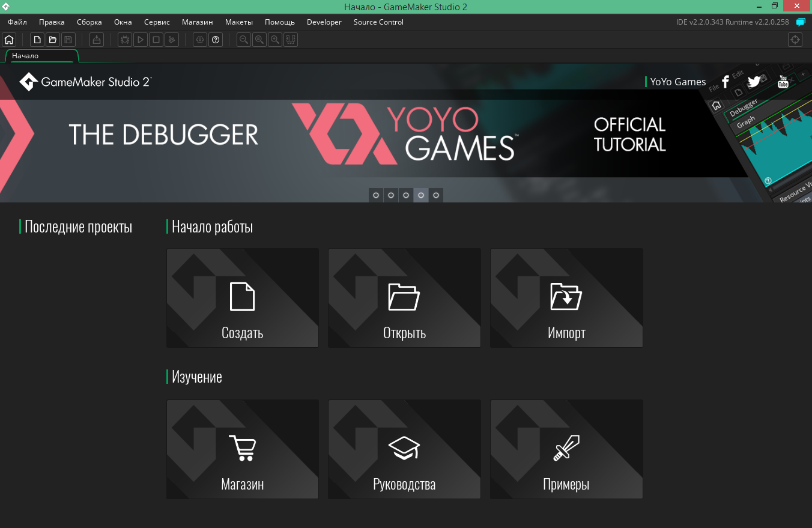Open the Файл menu
Screen dimensions: 812x528
click(17, 22)
